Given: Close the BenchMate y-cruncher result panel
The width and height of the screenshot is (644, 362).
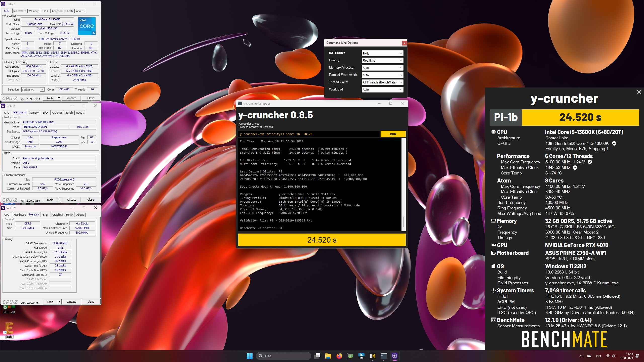Looking at the screenshot, I should [639, 92].
